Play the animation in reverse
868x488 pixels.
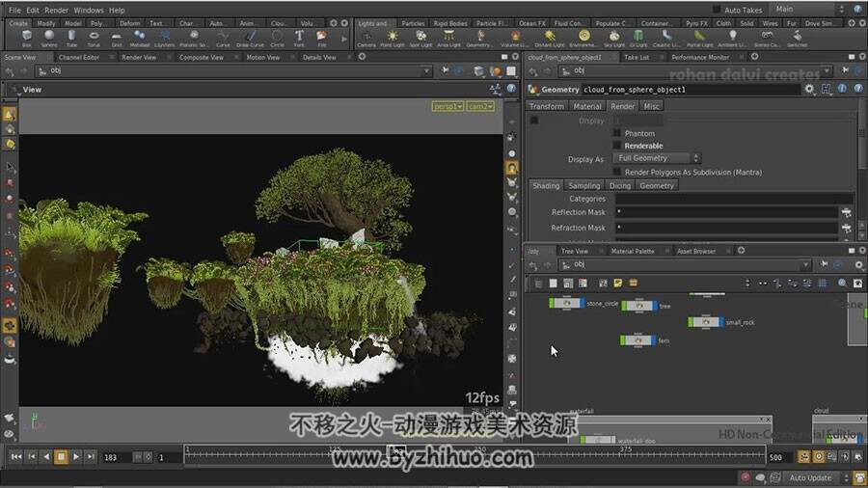(46, 456)
